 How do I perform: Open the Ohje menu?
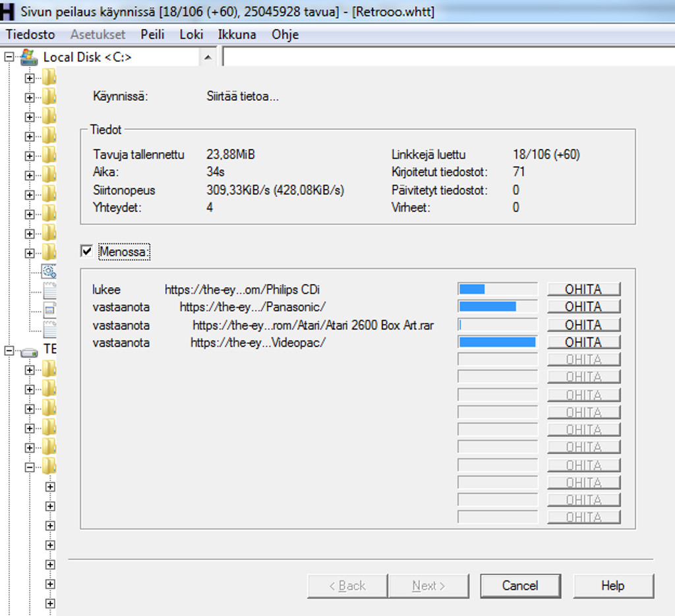285,34
